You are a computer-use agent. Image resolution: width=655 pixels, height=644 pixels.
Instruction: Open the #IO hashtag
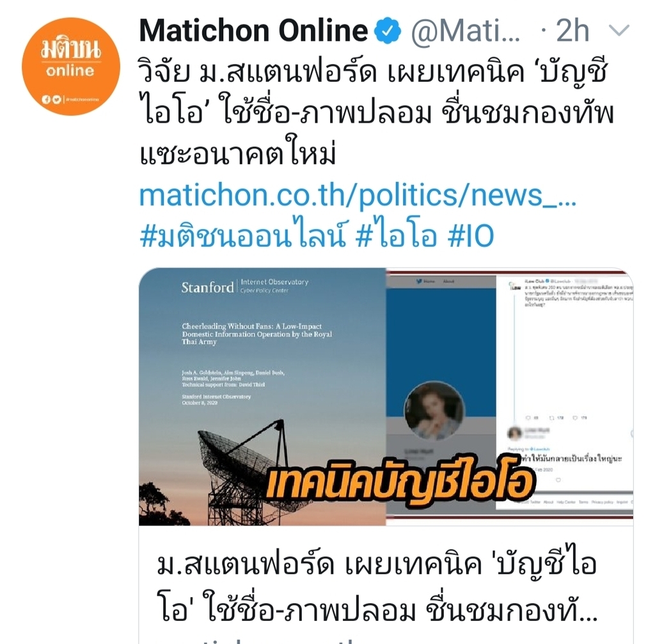[470, 236]
